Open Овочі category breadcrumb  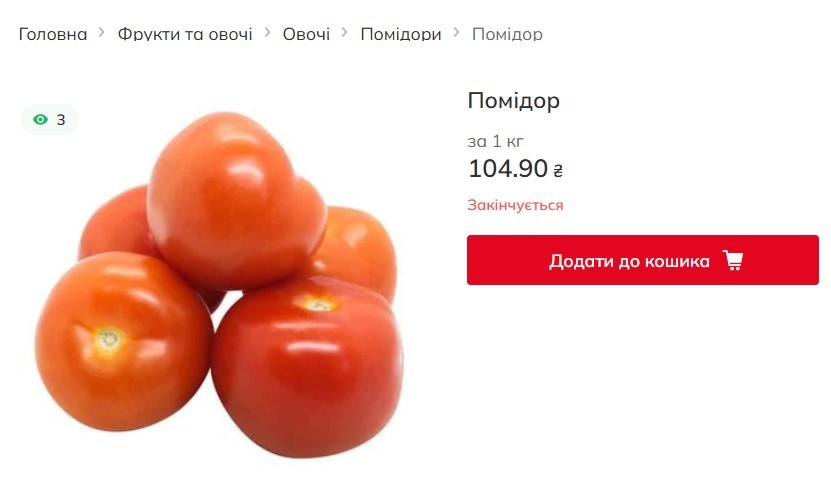(306, 34)
